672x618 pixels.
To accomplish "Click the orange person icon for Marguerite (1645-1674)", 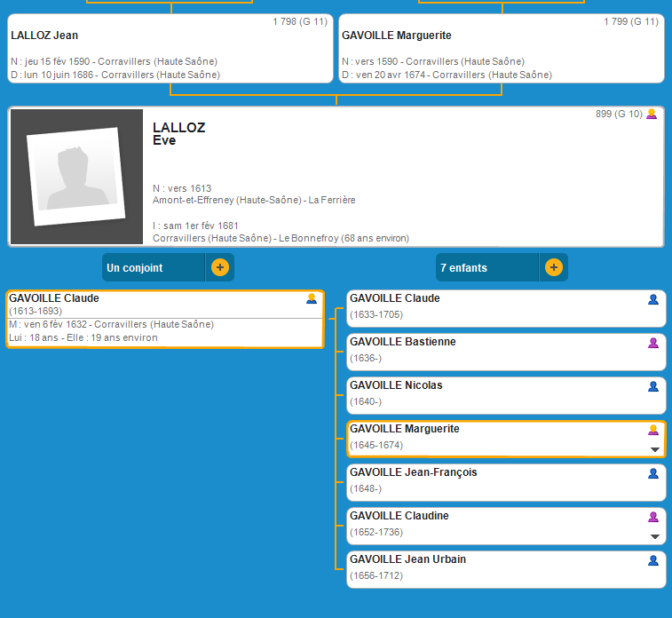I will 653,430.
